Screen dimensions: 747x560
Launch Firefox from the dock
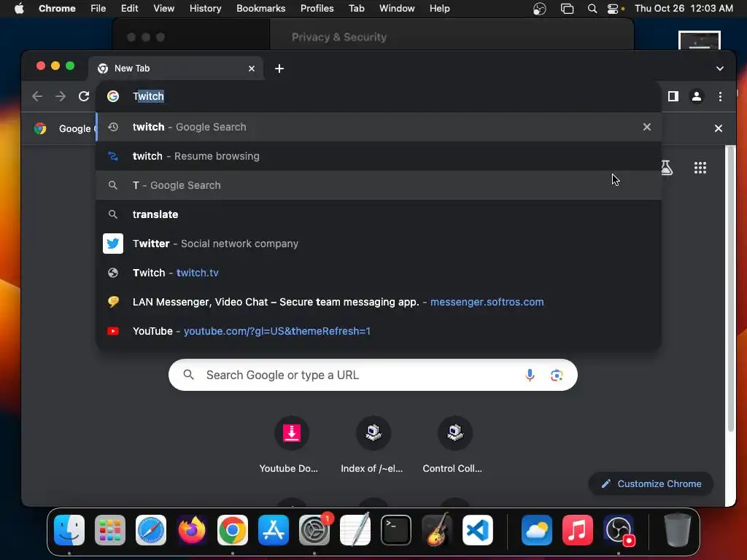(192, 530)
